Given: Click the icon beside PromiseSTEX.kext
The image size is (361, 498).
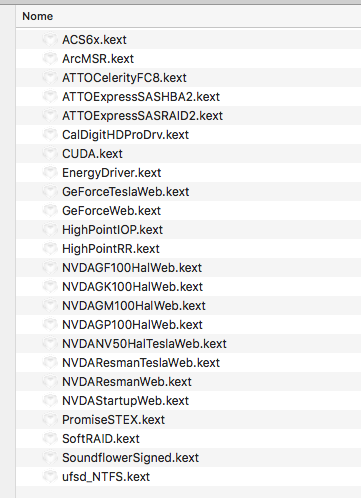Looking at the screenshot, I should point(50,419).
